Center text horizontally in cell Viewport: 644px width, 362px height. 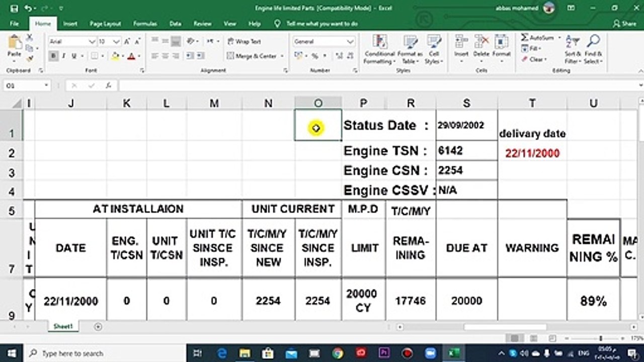(165, 56)
